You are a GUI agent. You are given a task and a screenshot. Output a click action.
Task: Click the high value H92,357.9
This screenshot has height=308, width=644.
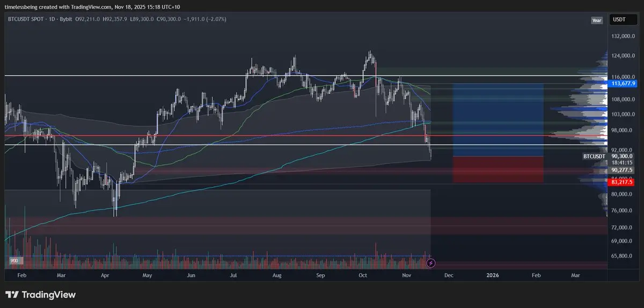(x=114, y=19)
